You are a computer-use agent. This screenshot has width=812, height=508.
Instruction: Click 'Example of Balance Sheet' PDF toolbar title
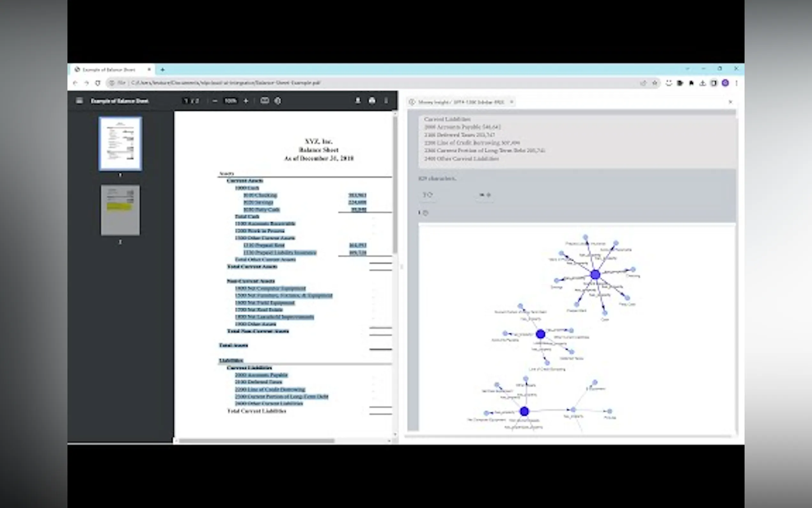[120, 101]
